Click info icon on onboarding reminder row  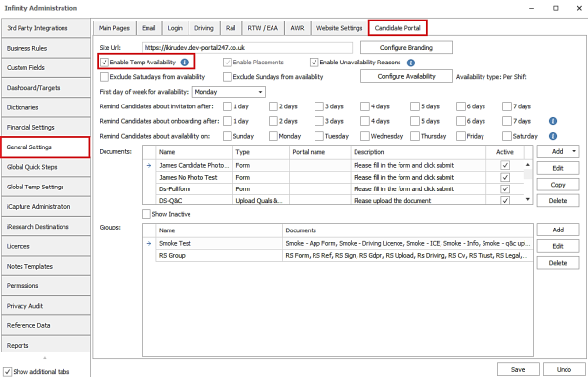553,121
